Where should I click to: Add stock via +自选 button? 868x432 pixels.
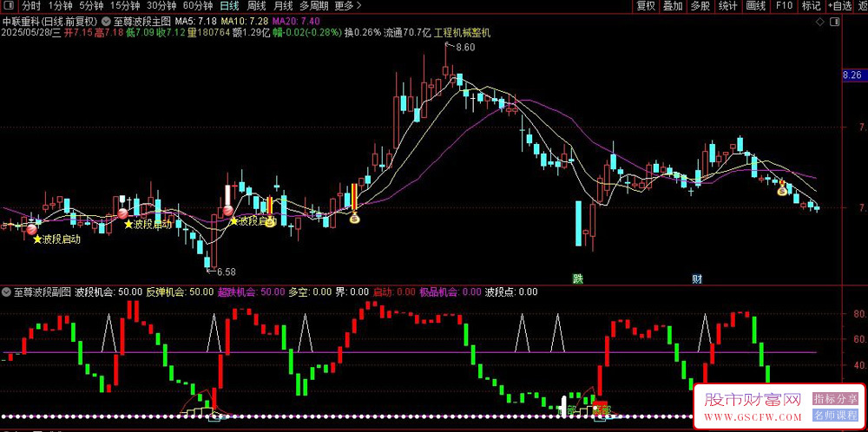[x=840, y=6]
